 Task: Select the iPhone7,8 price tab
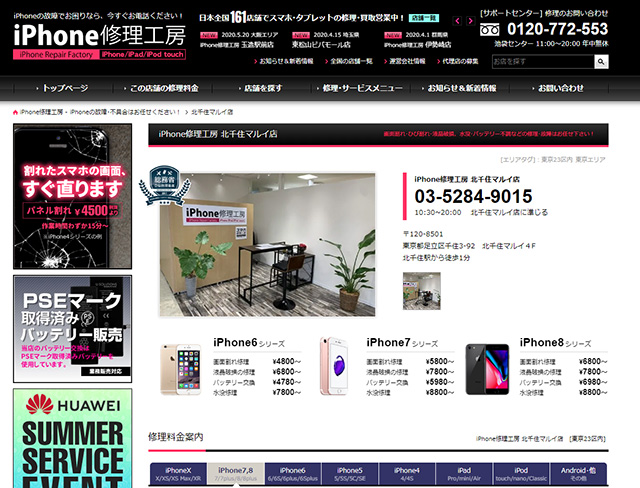coord(236,474)
